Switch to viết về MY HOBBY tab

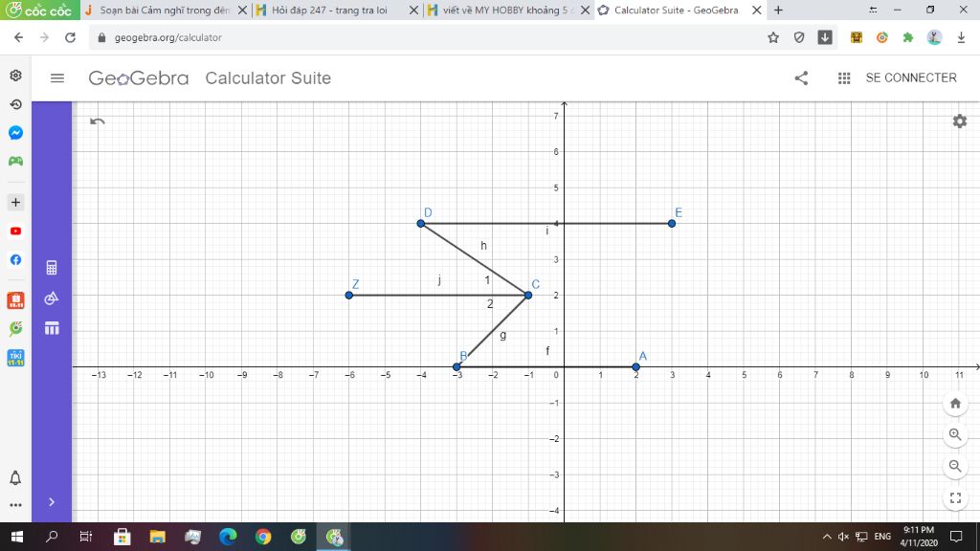click(507, 10)
